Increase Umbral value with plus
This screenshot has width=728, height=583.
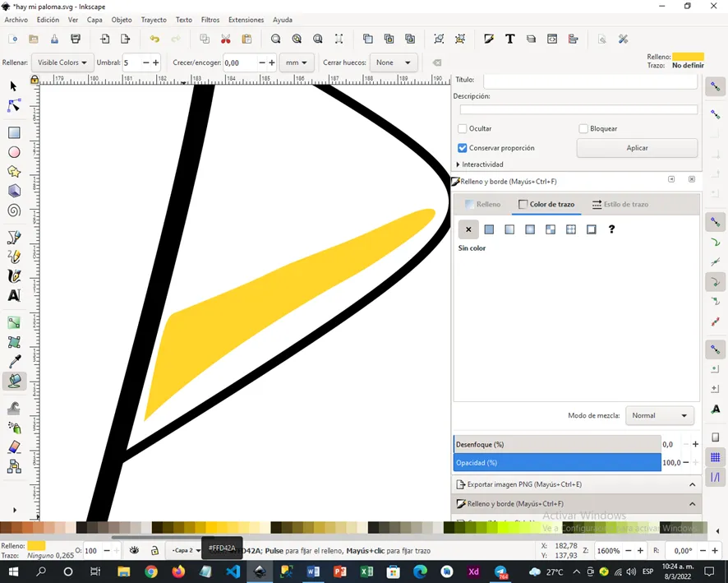156,62
